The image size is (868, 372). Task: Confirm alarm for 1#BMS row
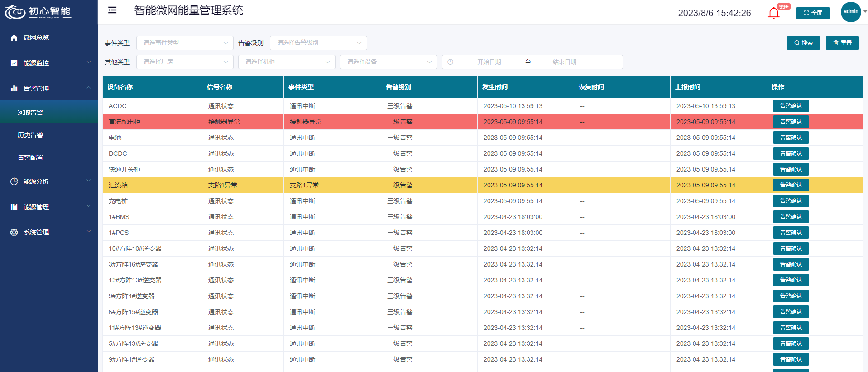coord(791,217)
